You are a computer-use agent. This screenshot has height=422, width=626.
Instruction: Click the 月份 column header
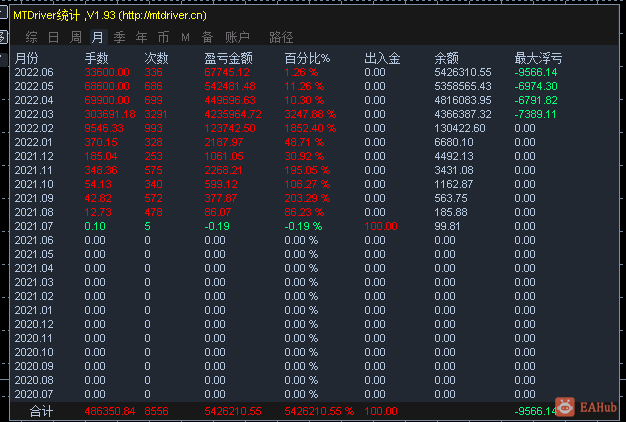pos(26,59)
